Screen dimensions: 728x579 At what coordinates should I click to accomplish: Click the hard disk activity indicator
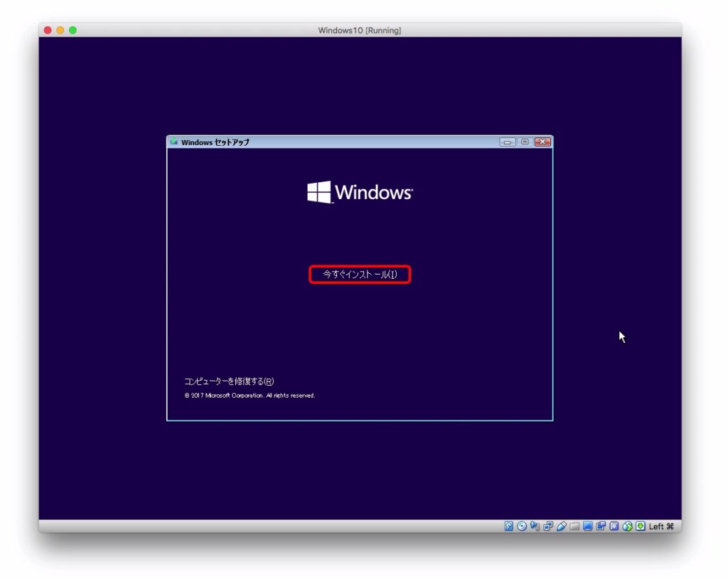[x=508, y=526]
